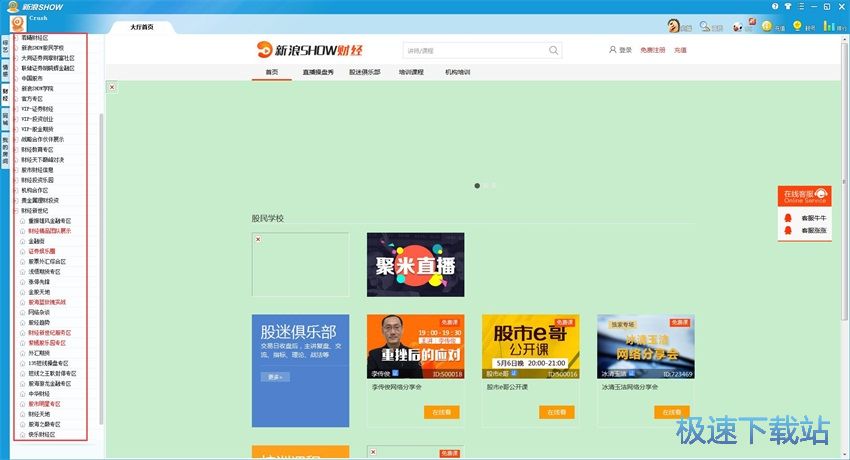Click inside the course search input field
The width and height of the screenshot is (850, 460).
(x=475, y=50)
